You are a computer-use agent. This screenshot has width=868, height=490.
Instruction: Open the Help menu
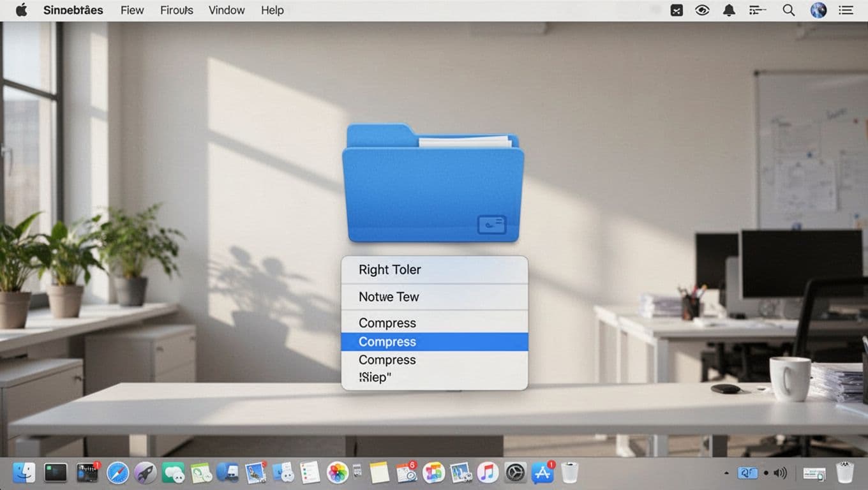click(x=272, y=10)
